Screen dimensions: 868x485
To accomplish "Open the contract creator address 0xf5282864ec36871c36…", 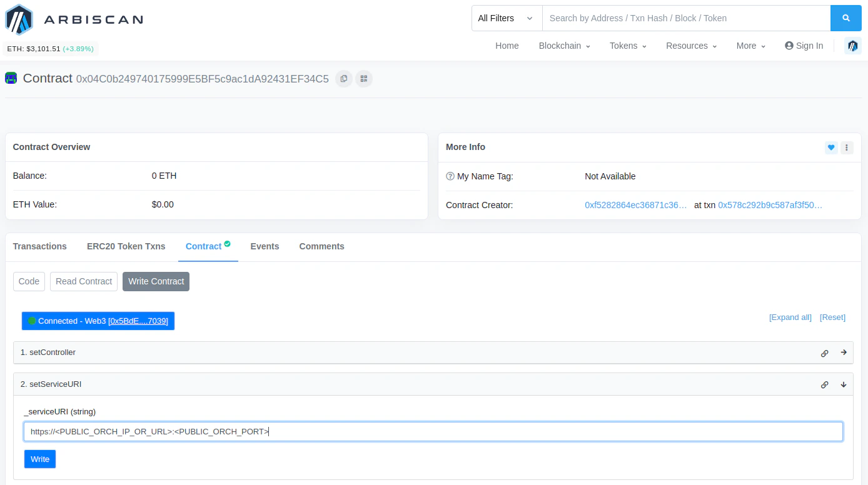I will (636, 205).
